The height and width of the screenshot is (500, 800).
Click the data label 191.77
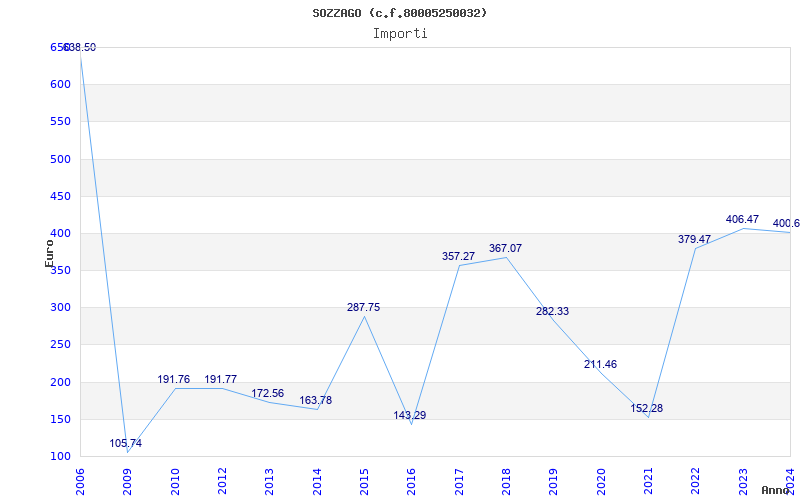pos(220,380)
